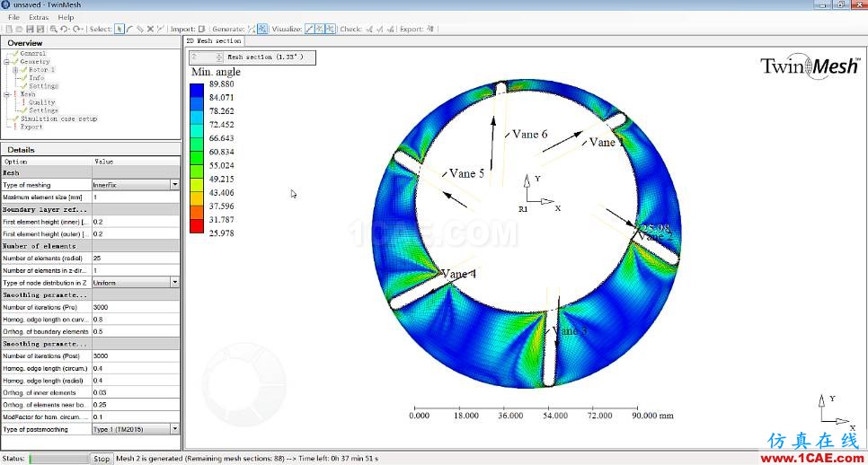This screenshot has height=465, width=868.
Task: Click the Open file toolbar icon
Action: (x=20, y=29)
